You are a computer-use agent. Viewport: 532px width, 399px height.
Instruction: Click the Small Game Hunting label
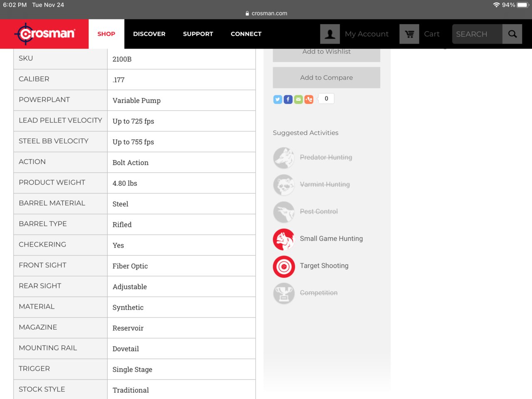tap(331, 239)
